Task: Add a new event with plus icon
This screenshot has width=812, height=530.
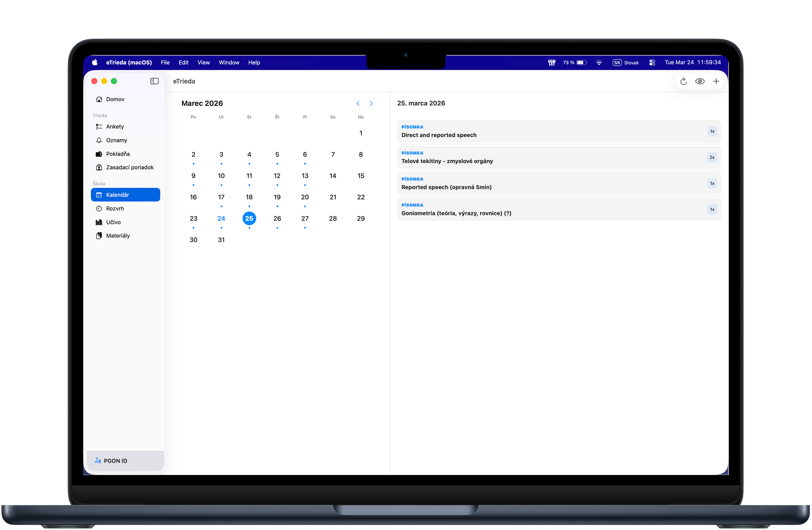Action: 716,81
